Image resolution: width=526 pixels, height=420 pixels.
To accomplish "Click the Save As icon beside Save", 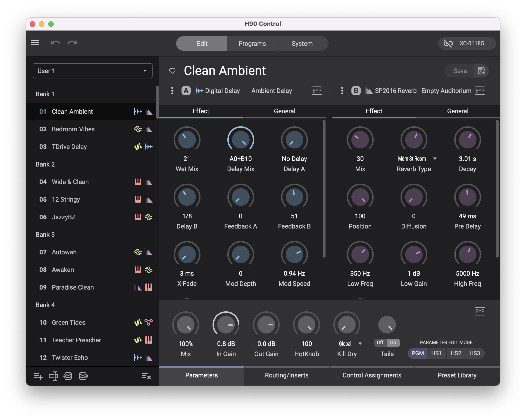I will point(481,71).
